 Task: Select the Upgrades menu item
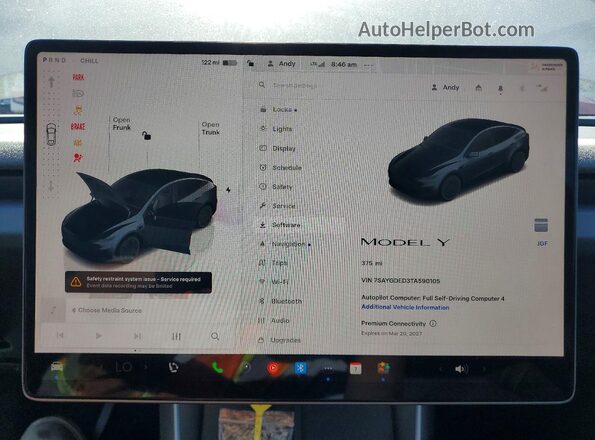coord(279,340)
